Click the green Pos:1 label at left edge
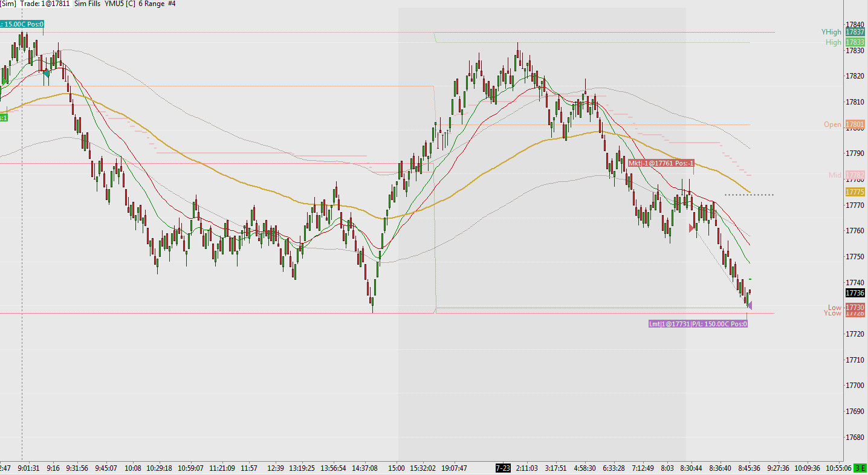Viewport: 868px width, 475px height. pos(4,117)
